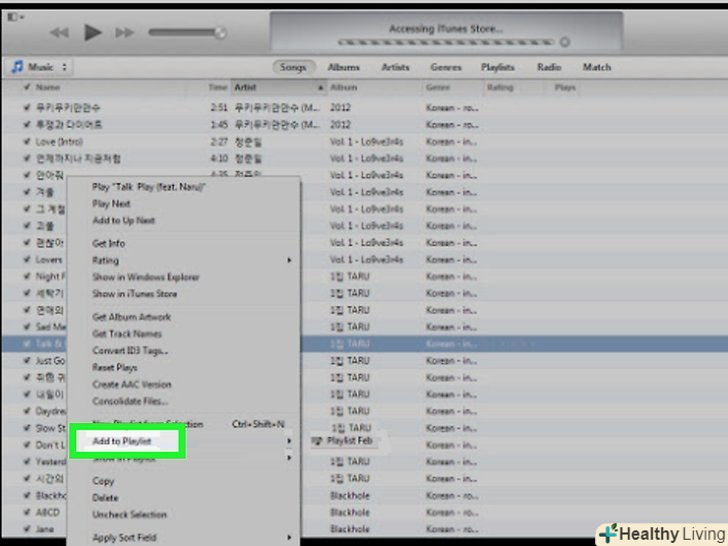
Task: Click time 2:51 in the first row
Action: tap(219, 108)
